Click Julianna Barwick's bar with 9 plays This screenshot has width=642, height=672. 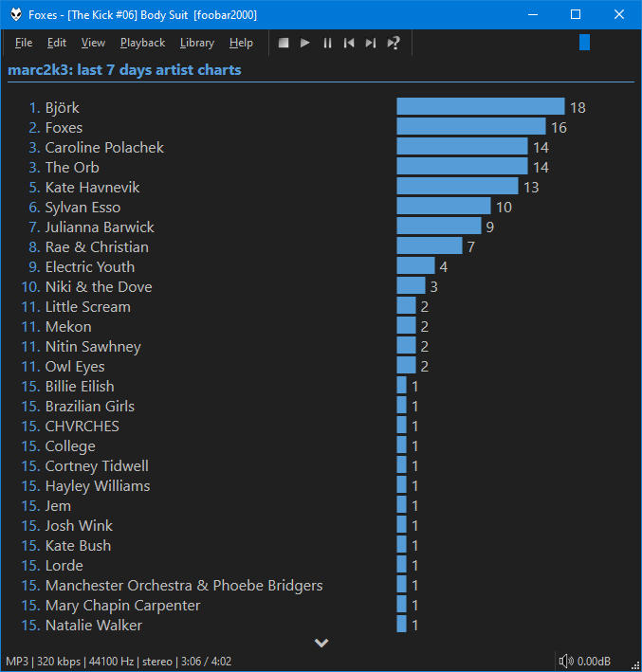(x=439, y=226)
